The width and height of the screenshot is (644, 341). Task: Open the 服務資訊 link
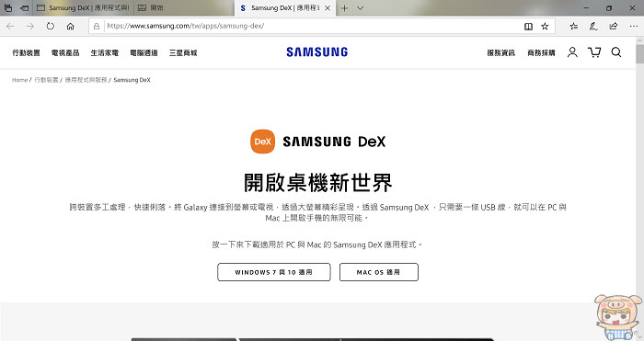pos(501,53)
